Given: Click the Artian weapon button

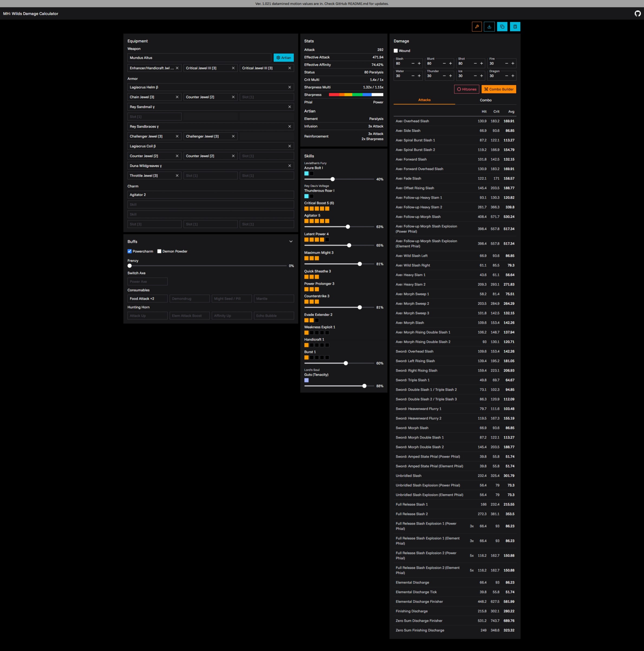Looking at the screenshot, I should (283, 58).
